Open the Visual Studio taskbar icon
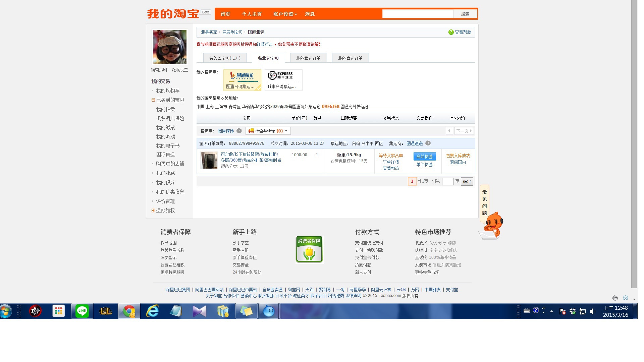 [x=200, y=311]
